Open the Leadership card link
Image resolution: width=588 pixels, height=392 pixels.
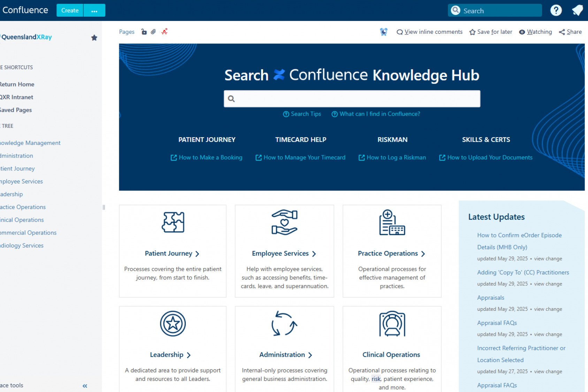170,355
